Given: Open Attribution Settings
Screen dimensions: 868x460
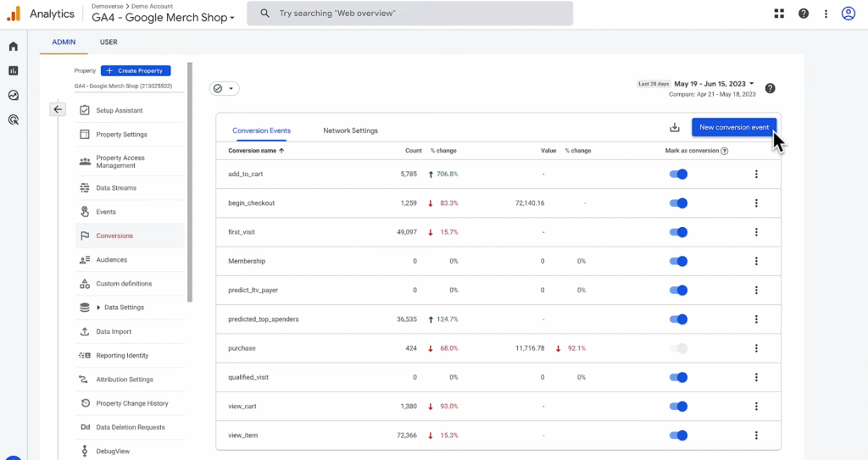Looking at the screenshot, I should [x=130, y=380].
